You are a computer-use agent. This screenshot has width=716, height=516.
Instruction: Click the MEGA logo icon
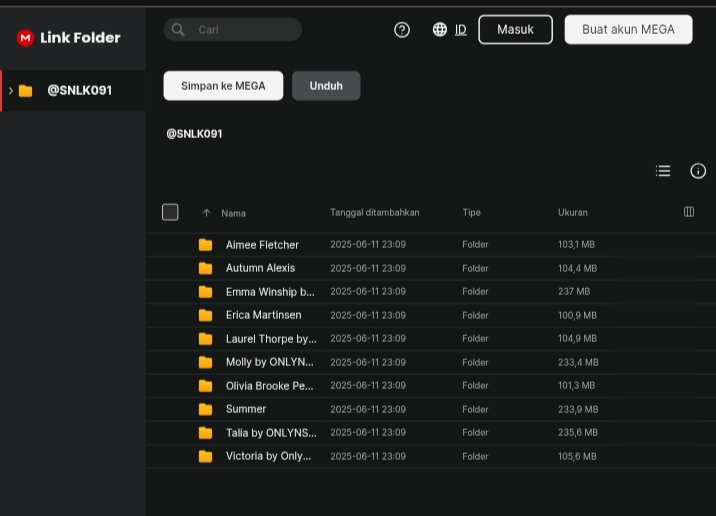pos(25,38)
